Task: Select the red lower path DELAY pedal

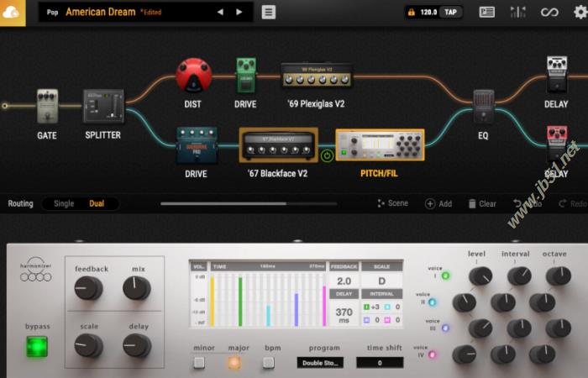Action: tap(557, 144)
